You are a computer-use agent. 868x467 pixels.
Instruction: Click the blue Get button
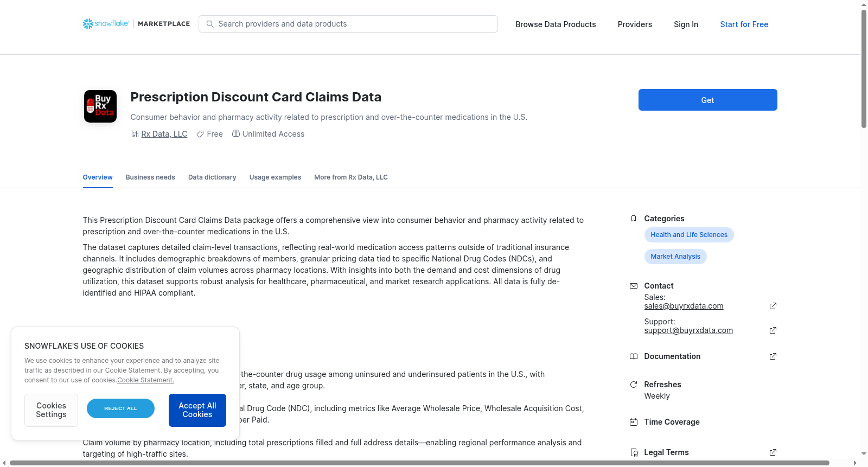(707, 100)
